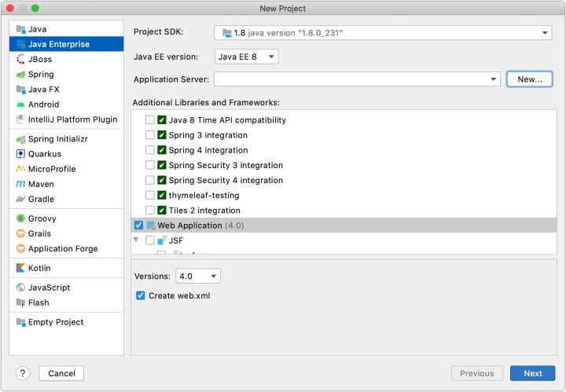
Task: Click the Kotlin logo icon
Action: [20, 268]
